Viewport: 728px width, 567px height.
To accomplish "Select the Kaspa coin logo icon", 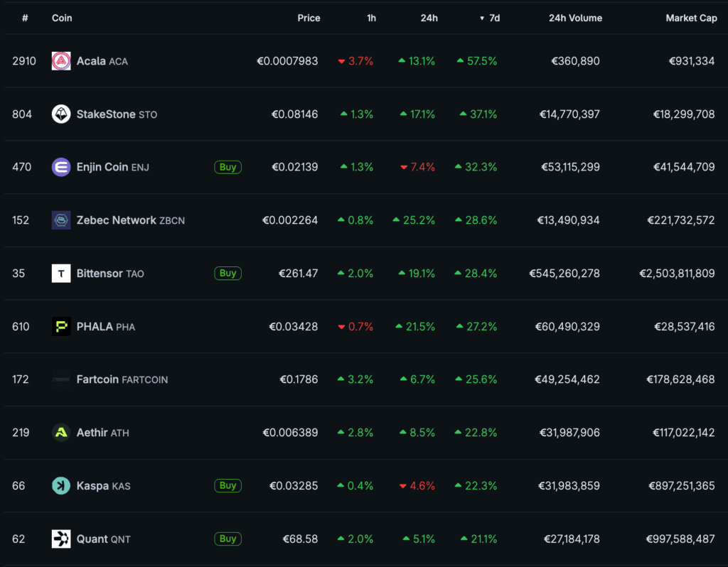I will [x=61, y=485].
